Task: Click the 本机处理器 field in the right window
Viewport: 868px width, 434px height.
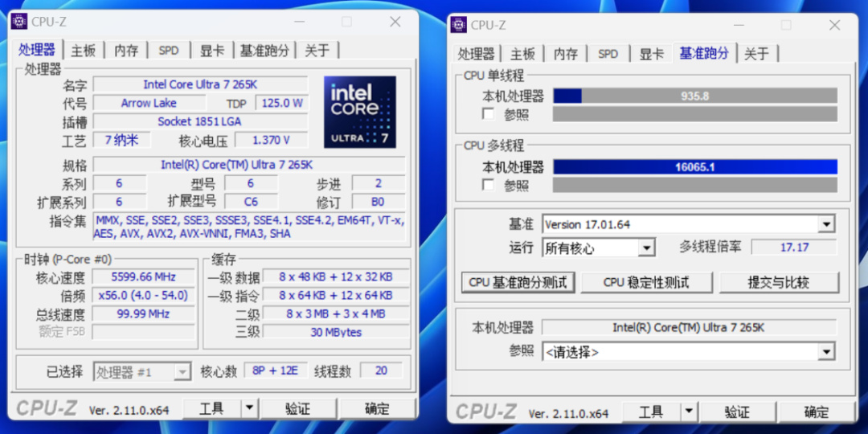Action: pos(689,327)
